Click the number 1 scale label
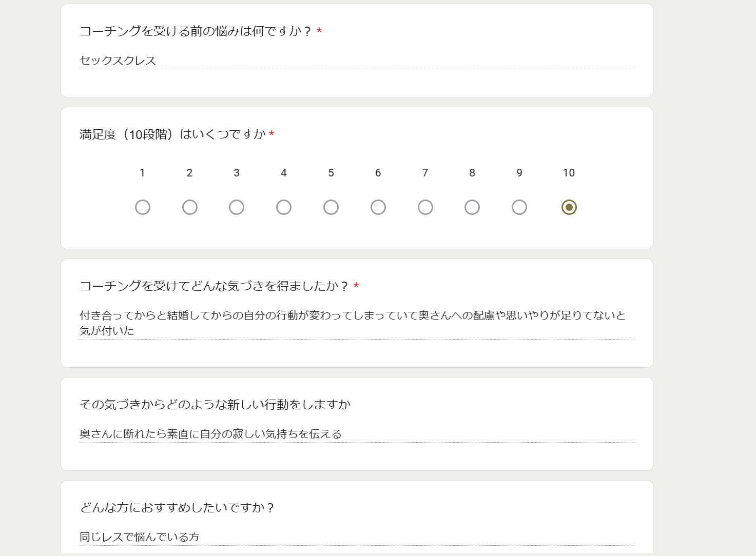756x556 pixels. click(142, 173)
